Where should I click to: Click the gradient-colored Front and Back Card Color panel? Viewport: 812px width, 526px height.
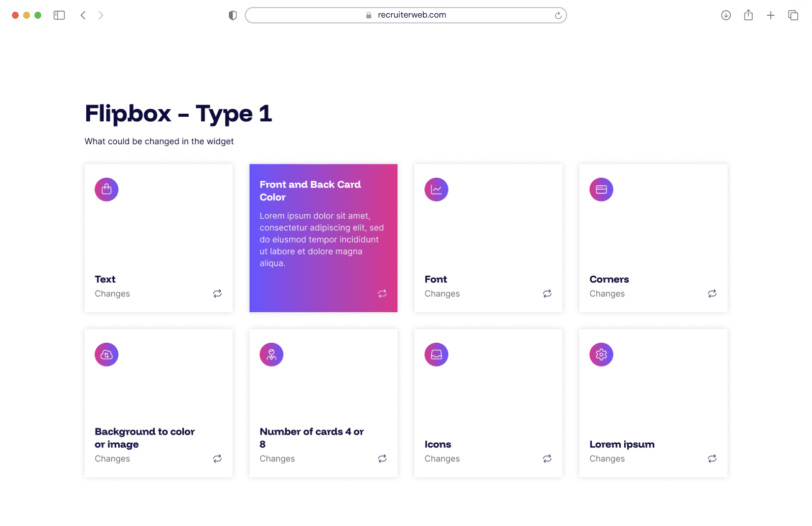(x=323, y=238)
